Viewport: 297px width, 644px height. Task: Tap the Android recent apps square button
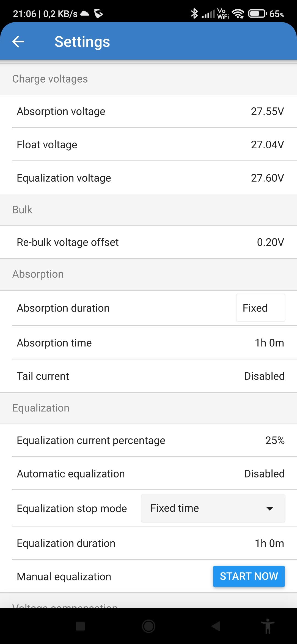pos(80,626)
